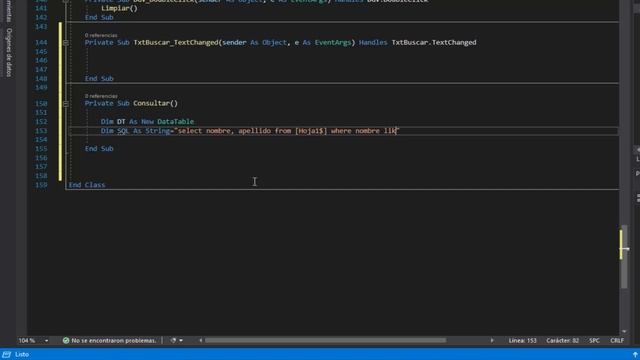
Task: Click 'Carácter: 82' indicator
Action: (x=562, y=340)
